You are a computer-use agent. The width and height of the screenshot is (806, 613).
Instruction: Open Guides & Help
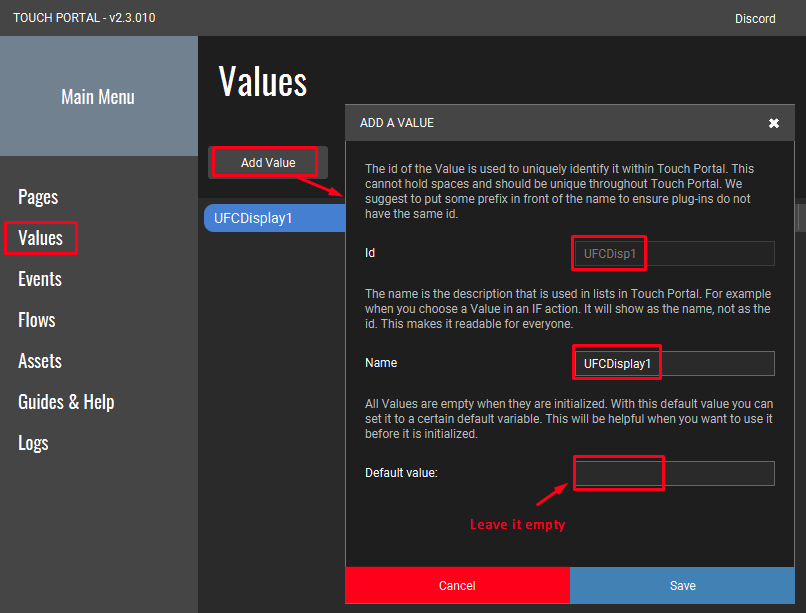pos(66,402)
